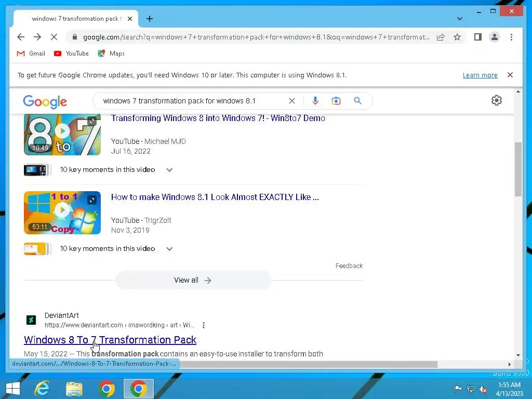Play the Win8to7 Demo video thumbnail
This screenshot has width=532, height=399.
[x=62, y=135]
